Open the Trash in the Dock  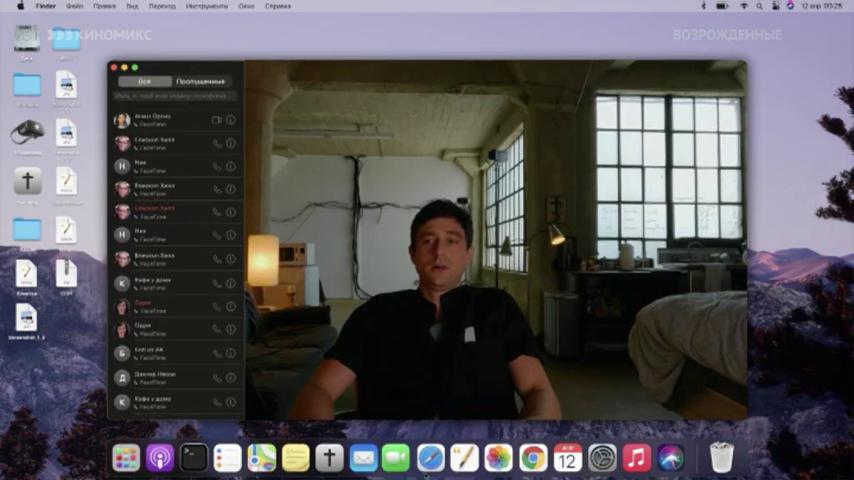pyautogui.click(x=722, y=458)
